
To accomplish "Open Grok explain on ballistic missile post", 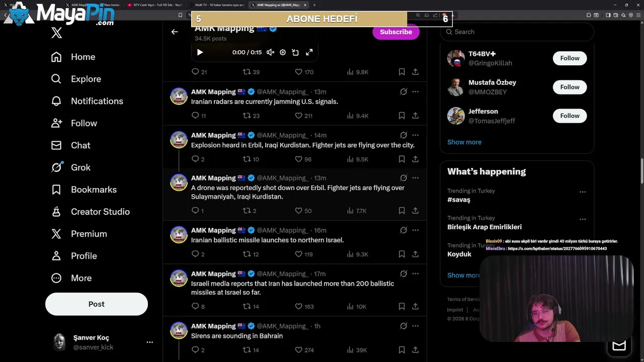I will 404,230.
